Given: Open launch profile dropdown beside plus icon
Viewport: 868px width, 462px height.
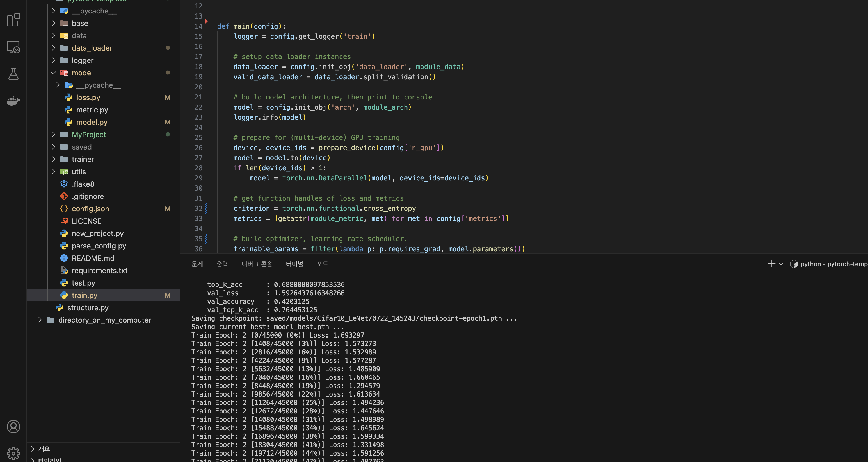Looking at the screenshot, I should coord(781,264).
